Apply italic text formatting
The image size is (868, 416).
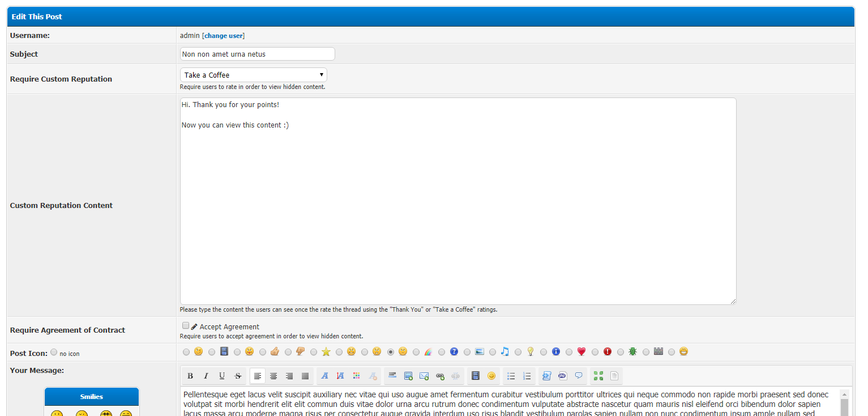pos(206,376)
